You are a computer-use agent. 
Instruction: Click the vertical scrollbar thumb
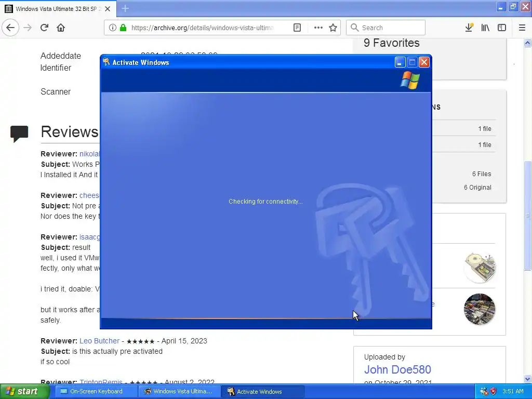click(527, 216)
